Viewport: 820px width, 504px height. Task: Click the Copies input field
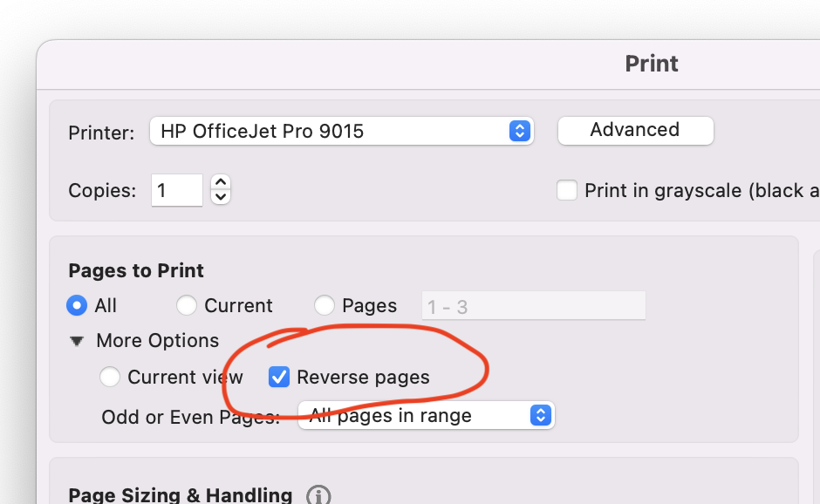click(x=176, y=189)
